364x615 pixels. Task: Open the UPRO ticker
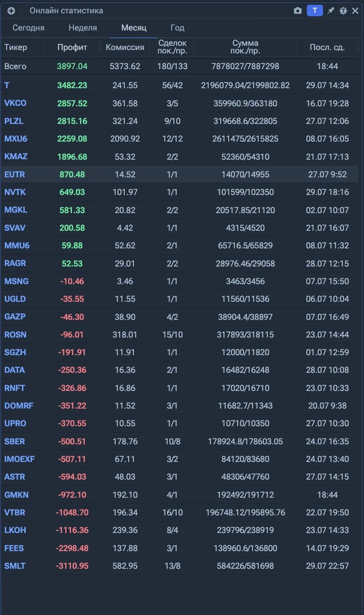click(x=15, y=423)
